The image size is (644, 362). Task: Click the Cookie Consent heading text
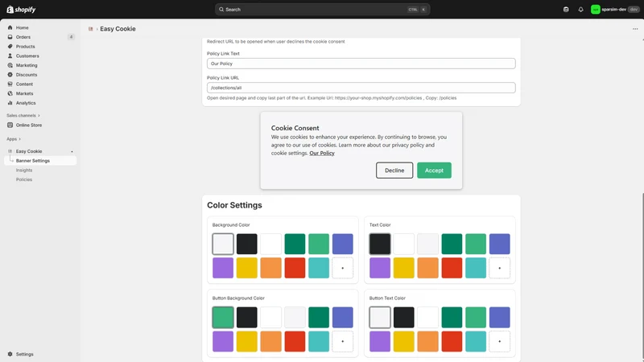pos(295,128)
